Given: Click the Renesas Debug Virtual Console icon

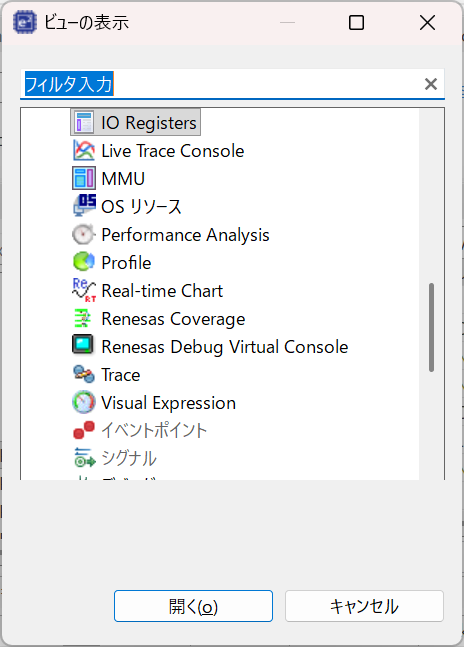Looking at the screenshot, I should point(83,345).
